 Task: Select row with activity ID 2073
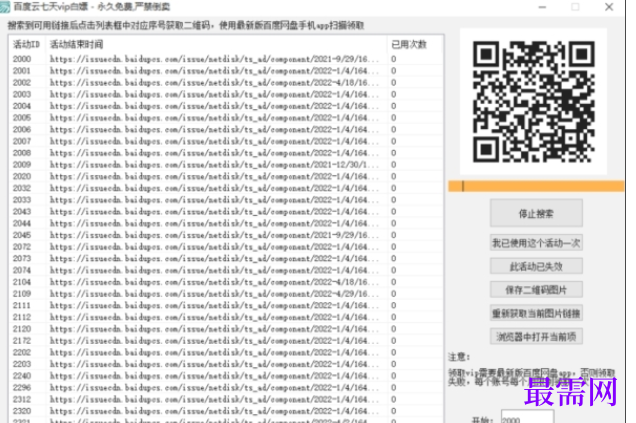[226, 259]
